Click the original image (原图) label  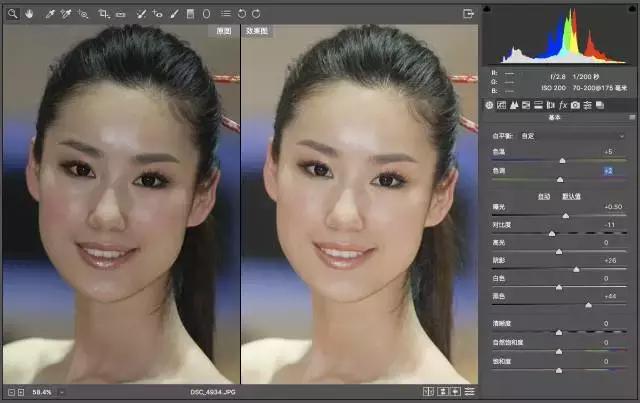(x=224, y=31)
